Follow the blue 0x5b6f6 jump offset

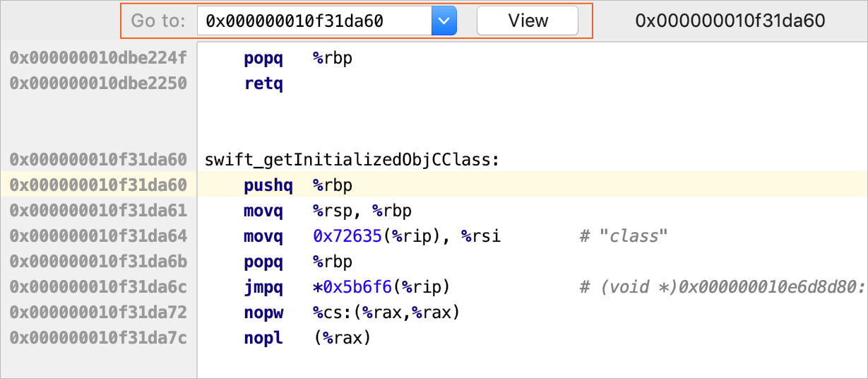point(357,287)
